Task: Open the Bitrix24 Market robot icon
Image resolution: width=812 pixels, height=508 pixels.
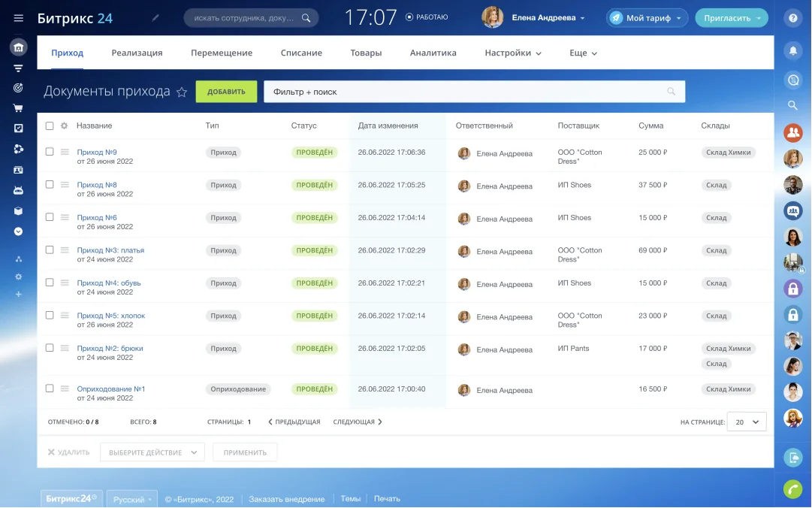Action: (18, 190)
